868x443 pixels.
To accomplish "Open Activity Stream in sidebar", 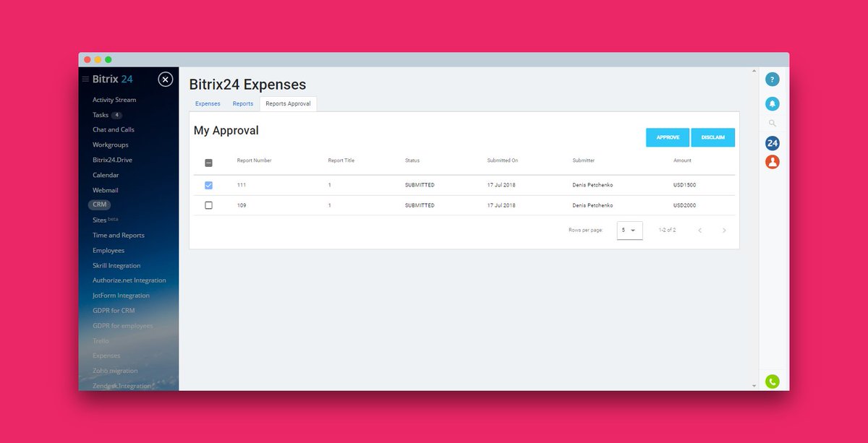I will pyautogui.click(x=114, y=100).
